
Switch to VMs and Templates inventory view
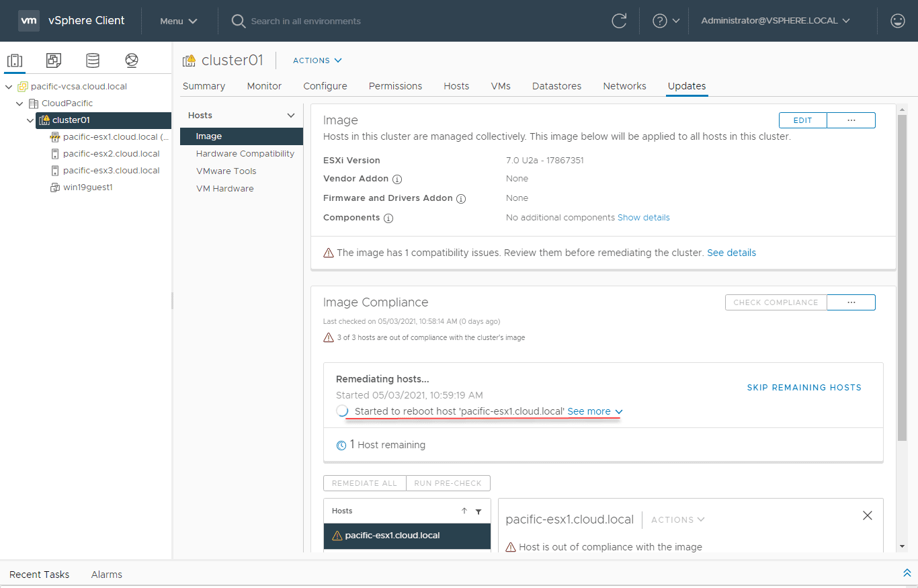pos(54,60)
